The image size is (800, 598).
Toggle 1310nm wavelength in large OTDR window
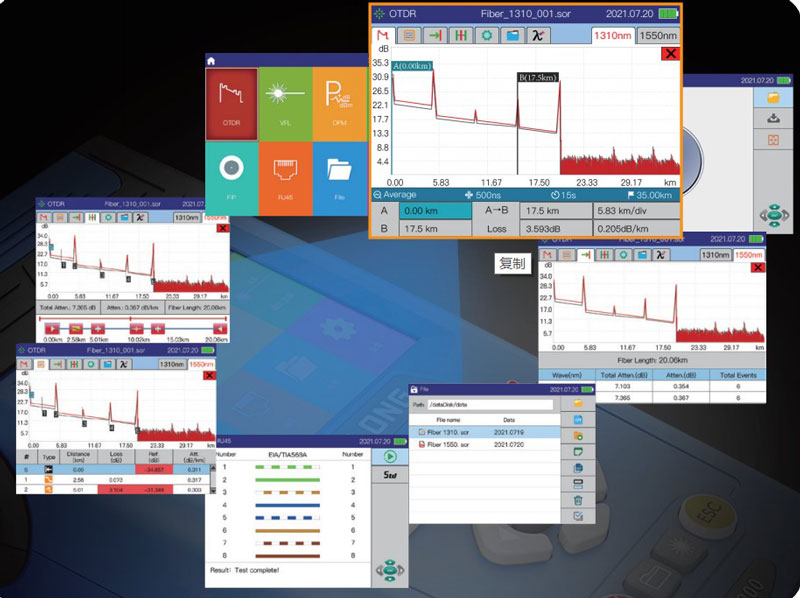coord(613,36)
